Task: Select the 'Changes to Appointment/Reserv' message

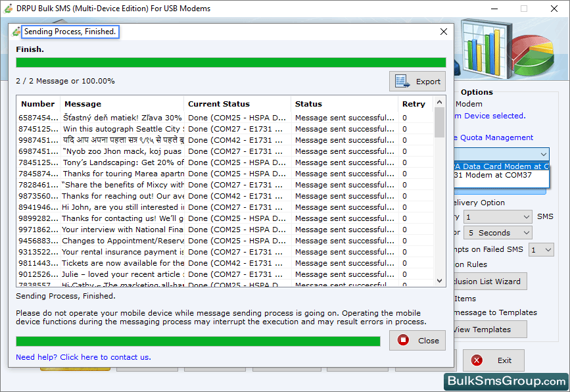Action: [x=123, y=241]
